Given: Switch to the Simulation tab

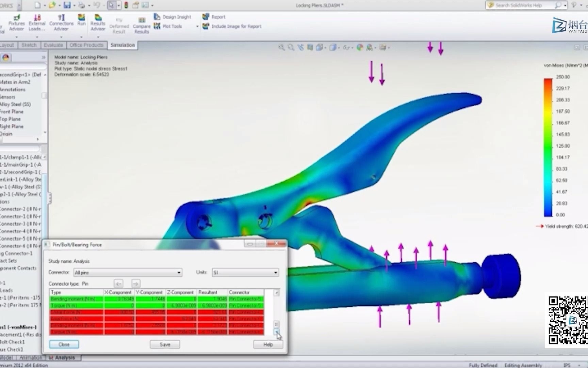Looking at the screenshot, I should tap(122, 45).
